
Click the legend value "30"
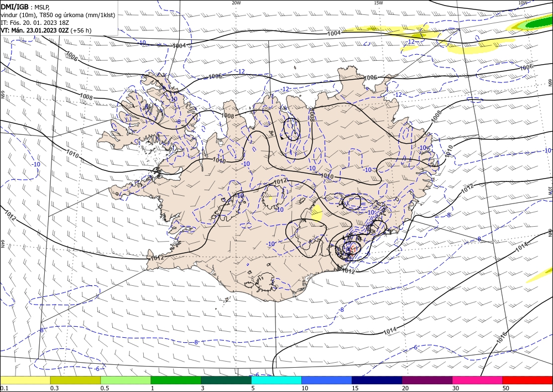point(456,388)
